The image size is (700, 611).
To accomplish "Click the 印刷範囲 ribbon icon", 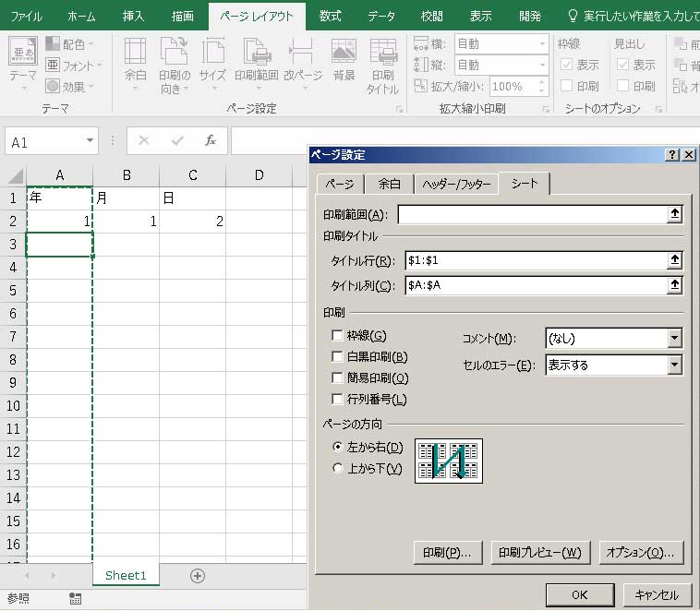I will [256, 63].
